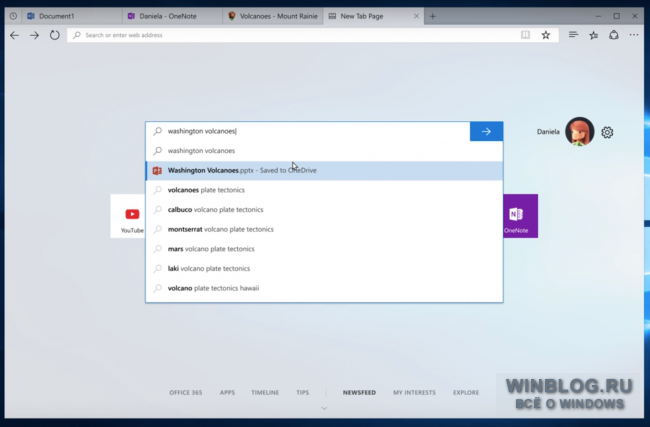Select 'mars volcano plate tectonics' suggestion
The width and height of the screenshot is (650, 427).
[x=324, y=249]
